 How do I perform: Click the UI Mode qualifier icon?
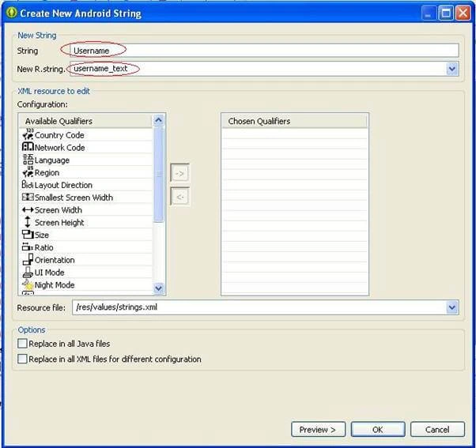(x=28, y=272)
